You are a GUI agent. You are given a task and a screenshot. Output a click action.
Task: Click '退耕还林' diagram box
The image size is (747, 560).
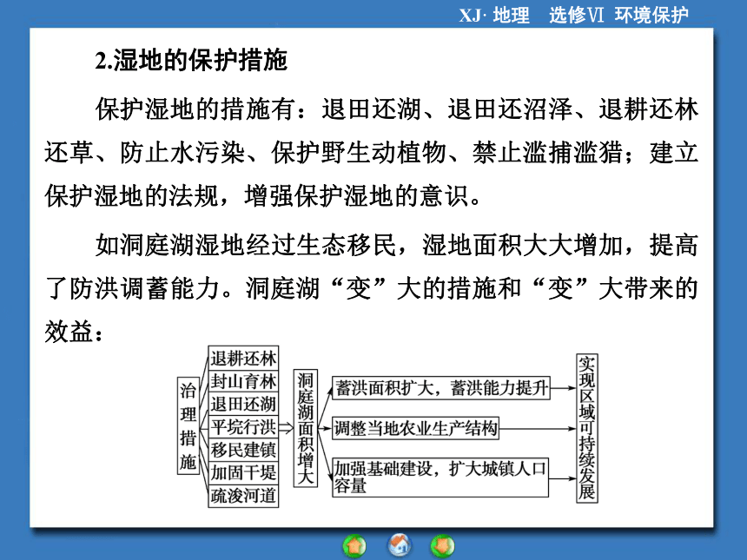tap(243, 358)
